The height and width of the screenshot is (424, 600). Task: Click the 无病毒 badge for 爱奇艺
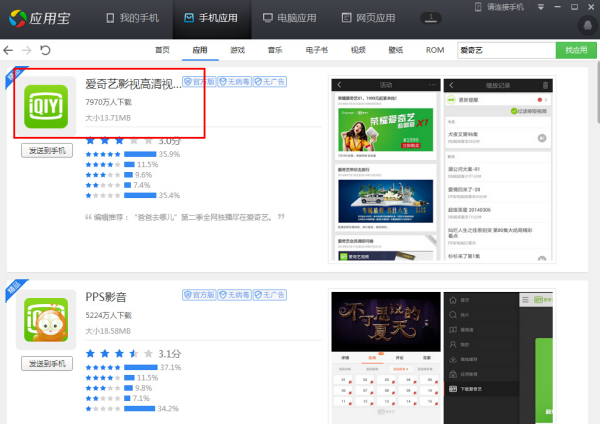(235, 82)
